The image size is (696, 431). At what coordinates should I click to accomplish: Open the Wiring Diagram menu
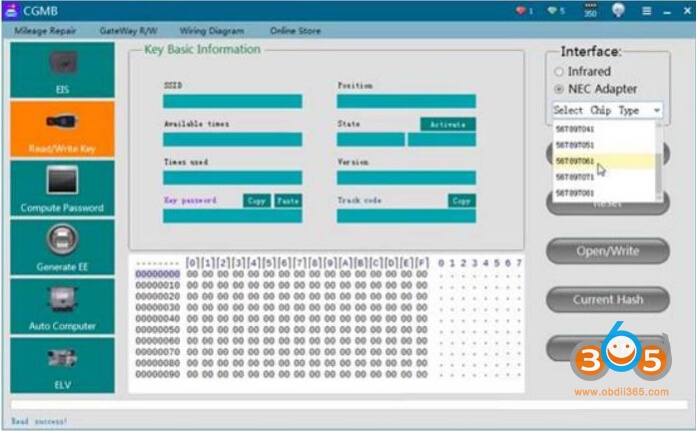212,31
